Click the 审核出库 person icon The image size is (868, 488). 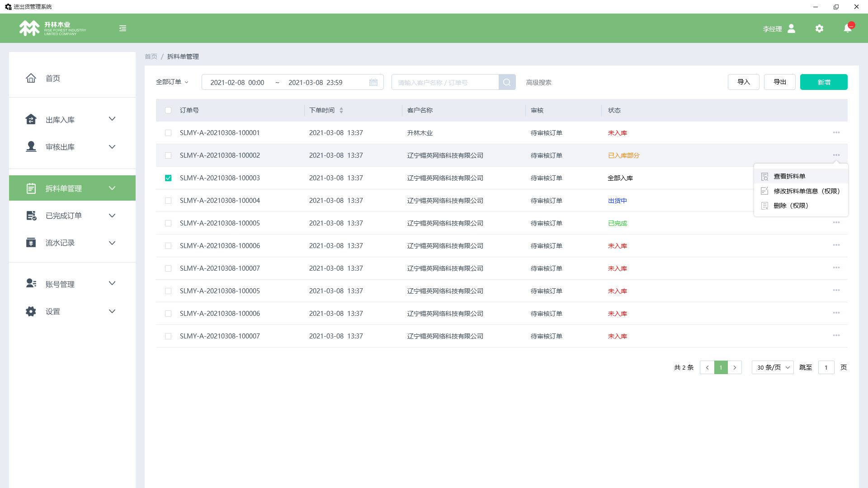[31, 146]
